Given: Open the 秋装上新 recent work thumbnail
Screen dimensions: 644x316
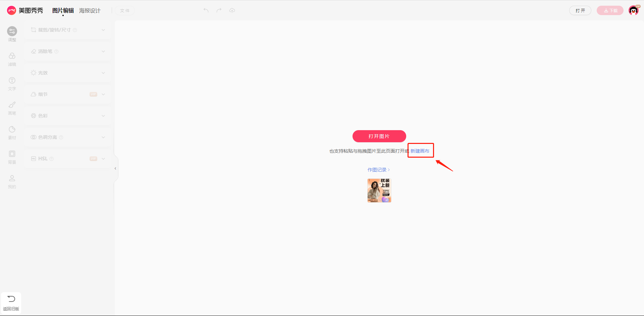Looking at the screenshot, I should 379,191.
